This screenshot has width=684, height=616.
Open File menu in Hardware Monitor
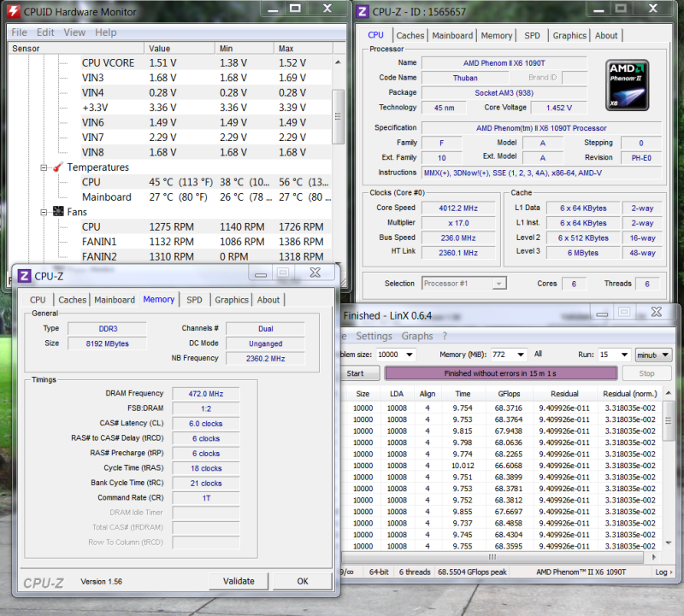(x=19, y=32)
